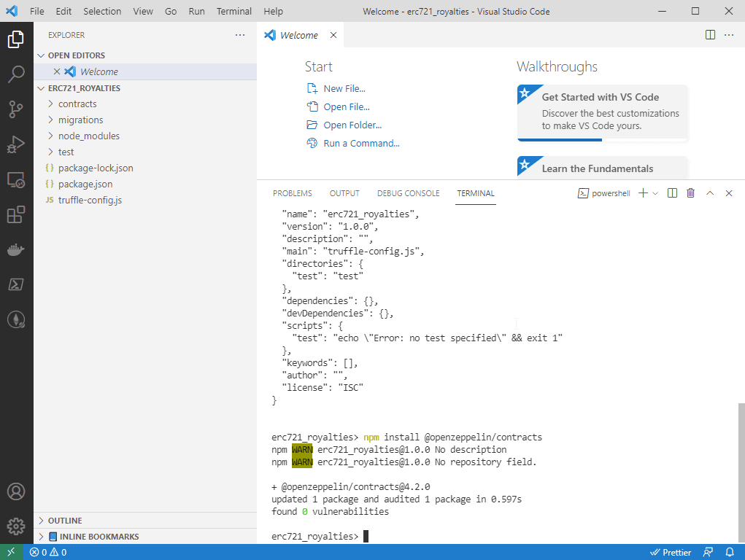Select the Terminal panel tab

476,193
